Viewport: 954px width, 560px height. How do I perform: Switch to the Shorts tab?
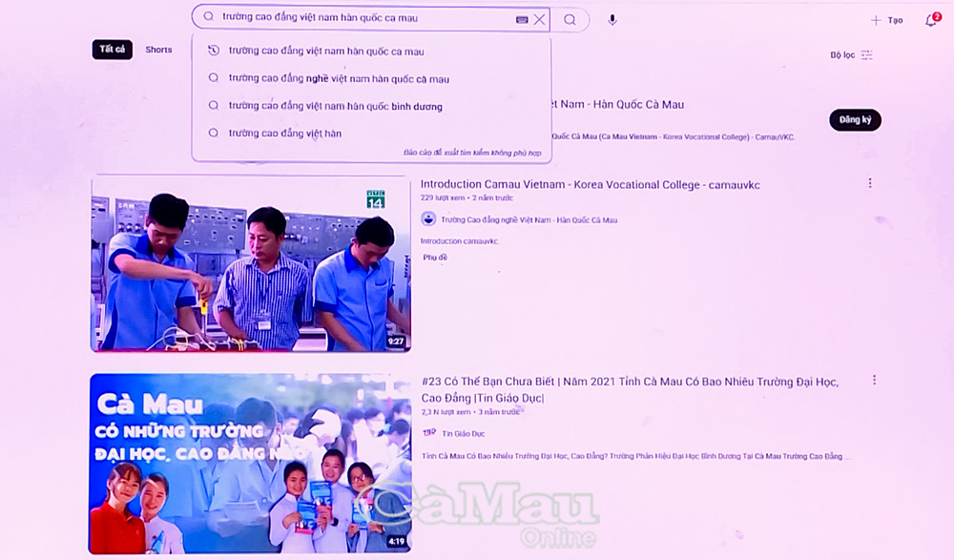[x=158, y=50]
